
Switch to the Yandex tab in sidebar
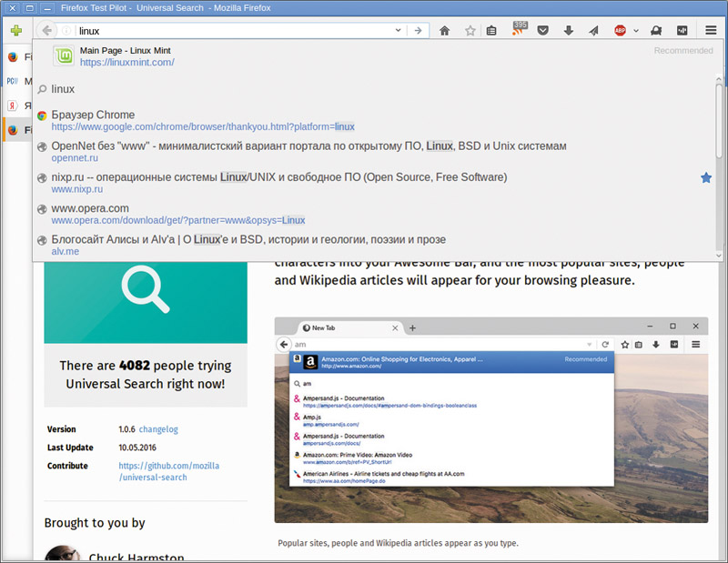click(17, 106)
